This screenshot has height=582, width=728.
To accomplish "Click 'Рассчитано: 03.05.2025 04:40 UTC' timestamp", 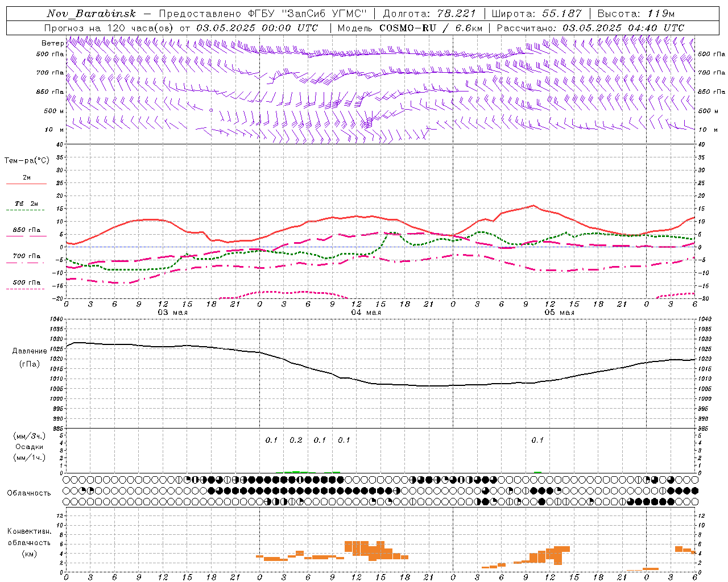I will [x=590, y=28].
